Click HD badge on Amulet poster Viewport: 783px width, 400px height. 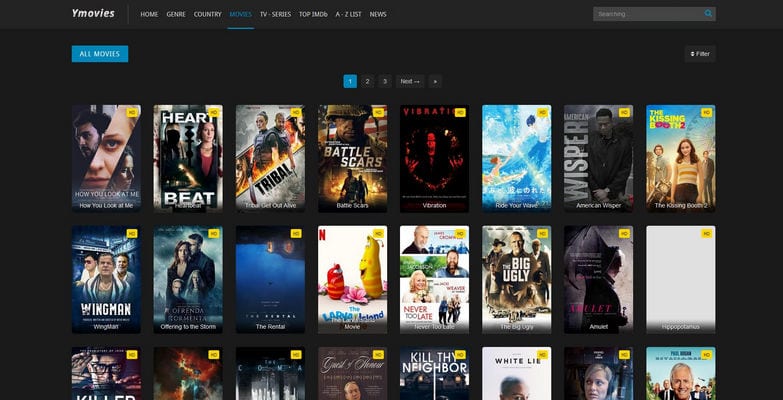[x=624, y=234]
